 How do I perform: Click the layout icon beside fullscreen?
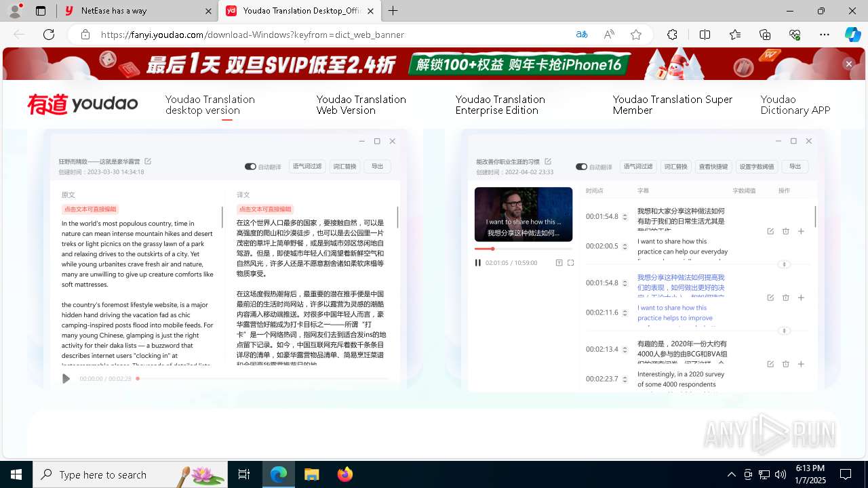click(x=559, y=262)
